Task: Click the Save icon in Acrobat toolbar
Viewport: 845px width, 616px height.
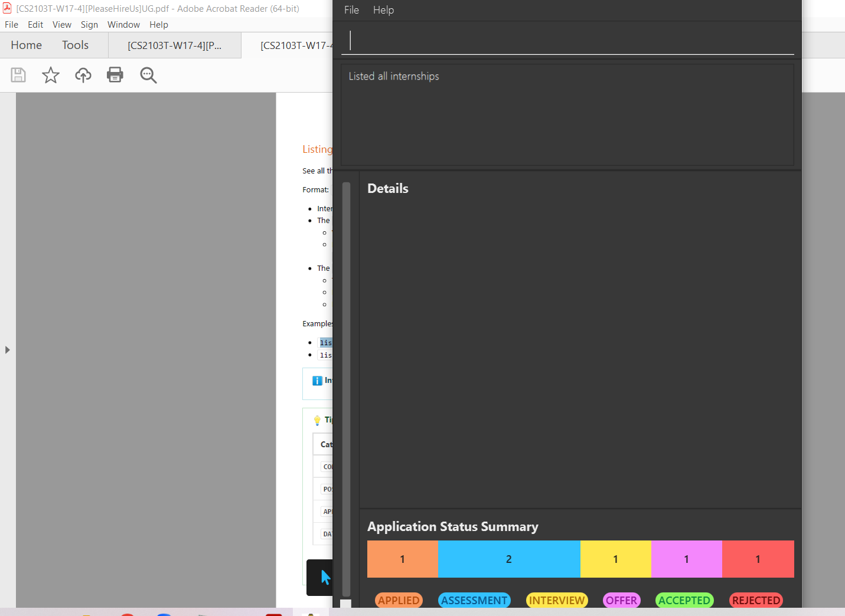Action: (18, 75)
